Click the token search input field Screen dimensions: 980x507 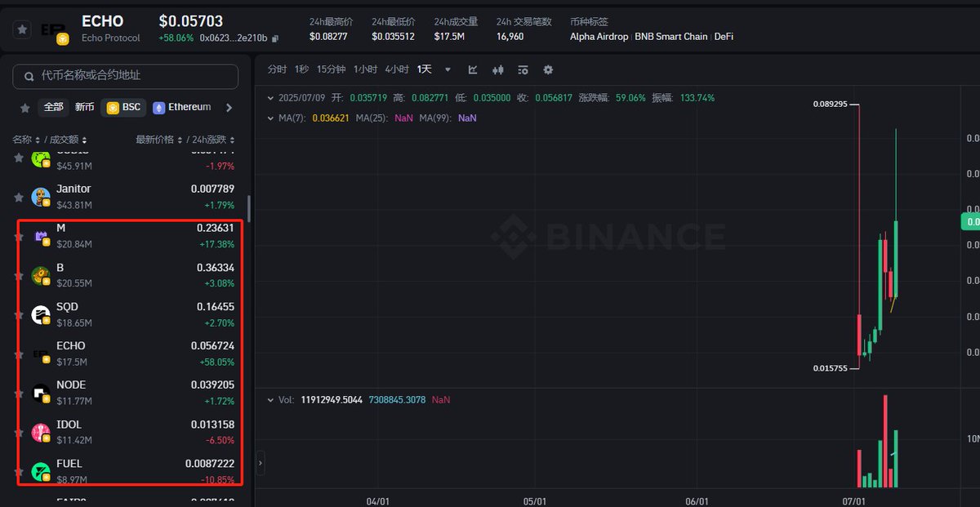[126, 76]
